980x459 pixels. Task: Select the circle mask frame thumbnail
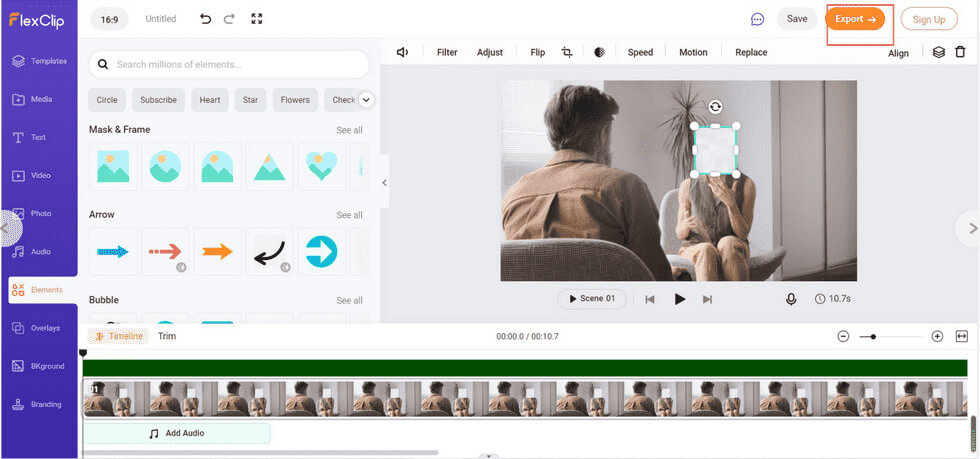[x=165, y=166]
